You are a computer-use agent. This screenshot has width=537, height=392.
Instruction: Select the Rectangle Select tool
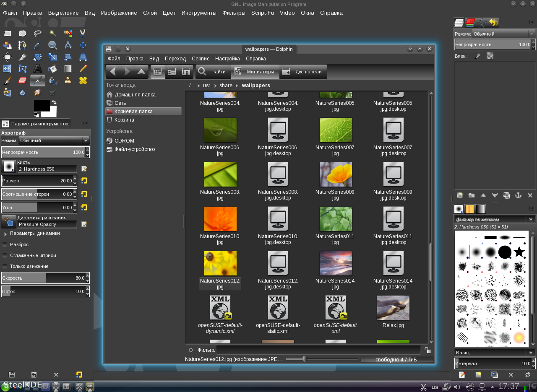[8, 34]
